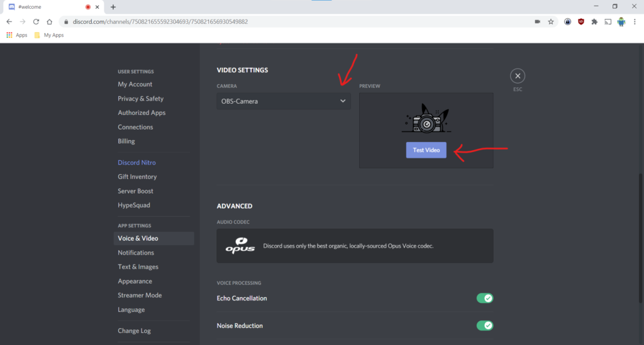The width and height of the screenshot is (644, 345).
Task: Click the browser address bar URL
Action: pos(160,22)
